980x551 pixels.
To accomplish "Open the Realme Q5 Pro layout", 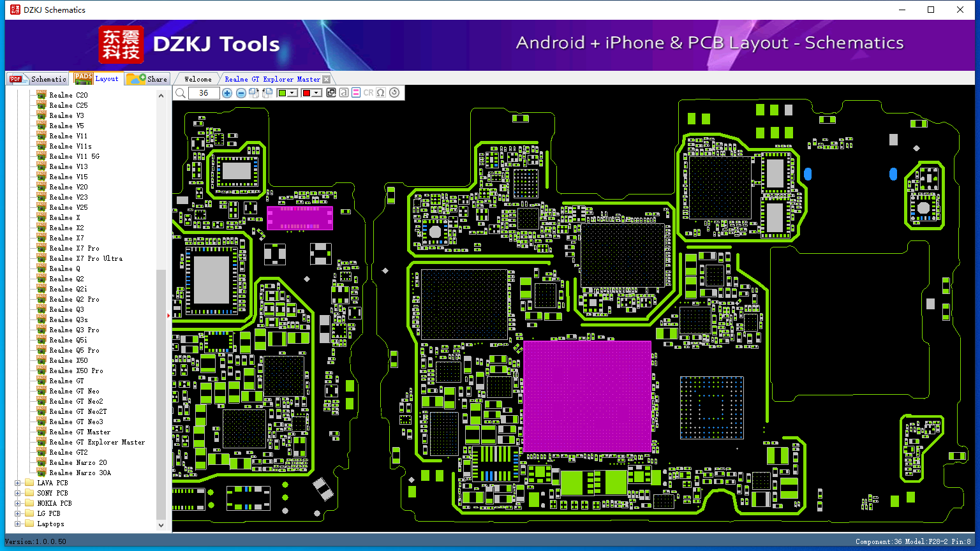I will click(x=75, y=351).
